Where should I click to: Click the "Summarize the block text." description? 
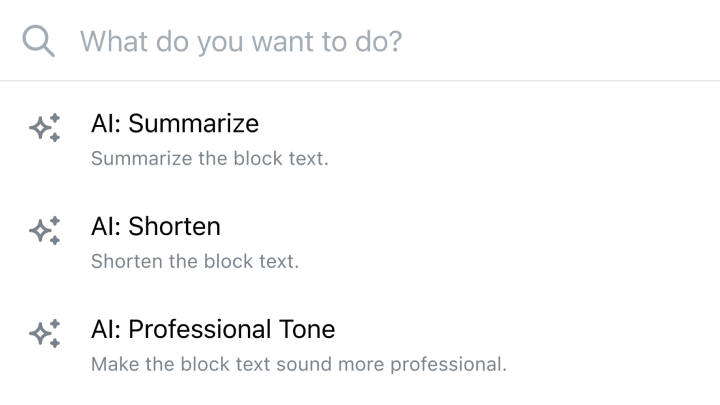(x=210, y=158)
